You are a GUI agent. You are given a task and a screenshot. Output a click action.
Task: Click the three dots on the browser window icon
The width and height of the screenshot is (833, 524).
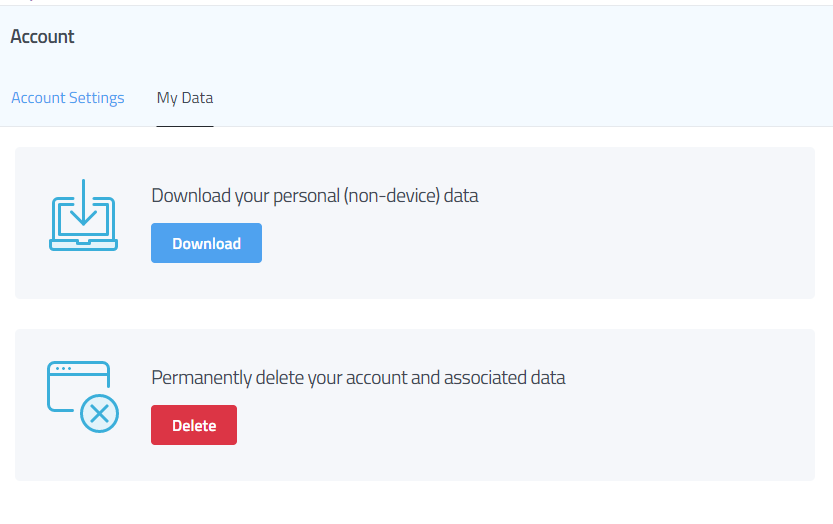point(63,369)
